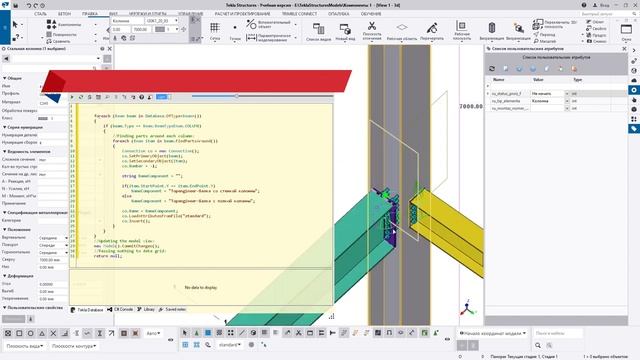This screenshot has width=640, height=360.
Task: Open the Плоскость вида dropdown
Action: (25, 346)
